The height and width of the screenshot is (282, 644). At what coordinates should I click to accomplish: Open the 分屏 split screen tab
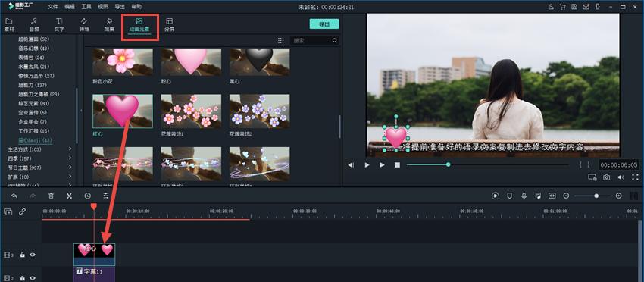point(169,25)
